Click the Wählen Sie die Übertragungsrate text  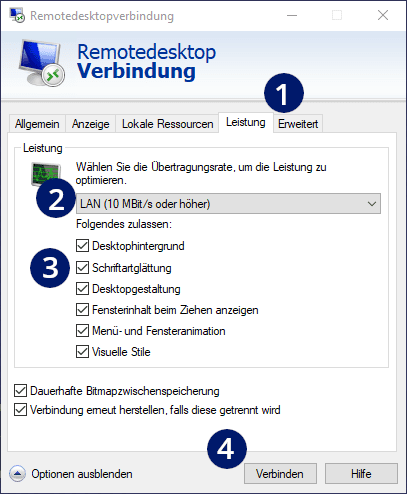[201, 173]
